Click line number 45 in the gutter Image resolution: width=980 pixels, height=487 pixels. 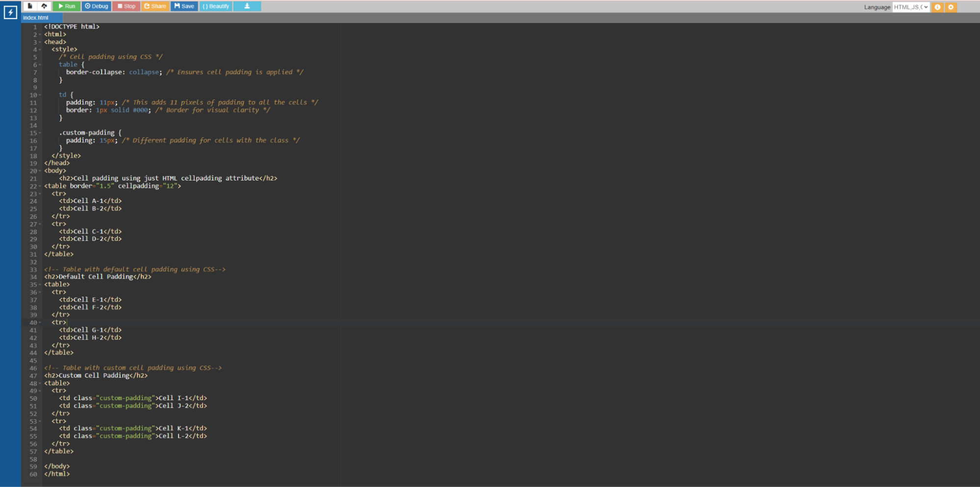pos(33,360)
